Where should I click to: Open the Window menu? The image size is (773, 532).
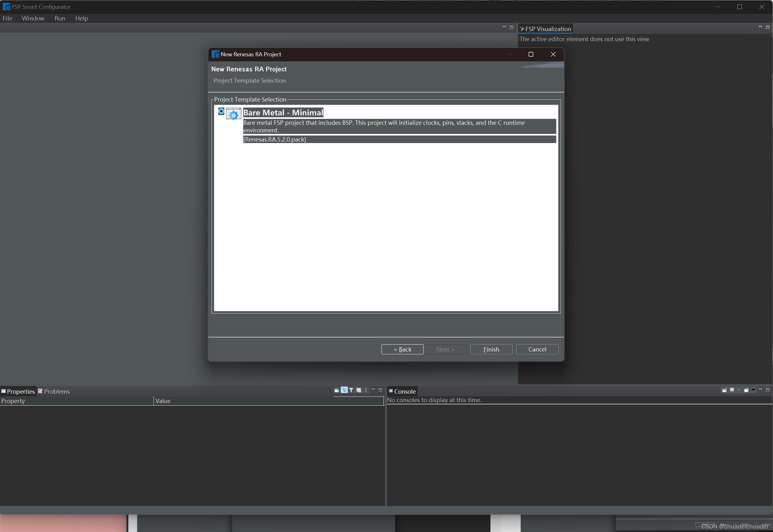(33, 18)
